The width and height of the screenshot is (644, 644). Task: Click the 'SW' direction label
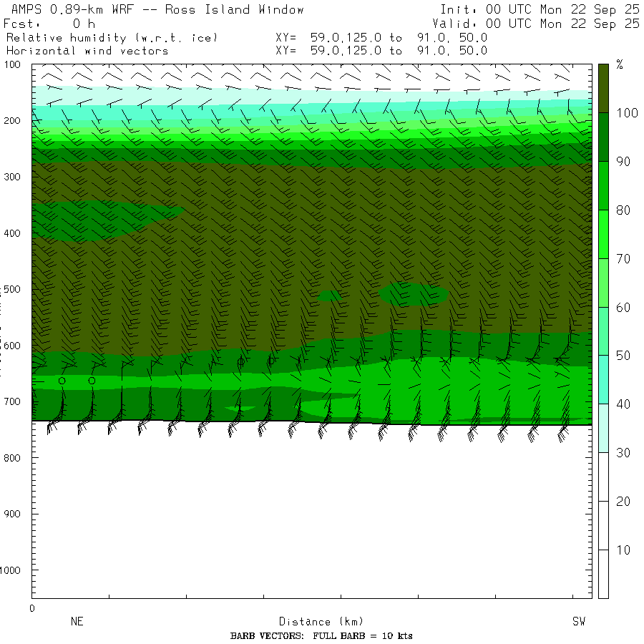pyautogui.click(x=579, y=621)
